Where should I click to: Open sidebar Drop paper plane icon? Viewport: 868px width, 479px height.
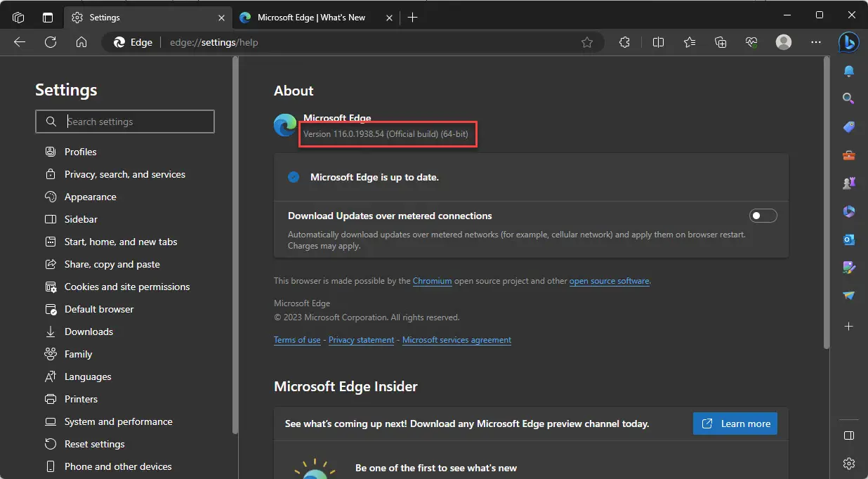[x=849, y=296]
